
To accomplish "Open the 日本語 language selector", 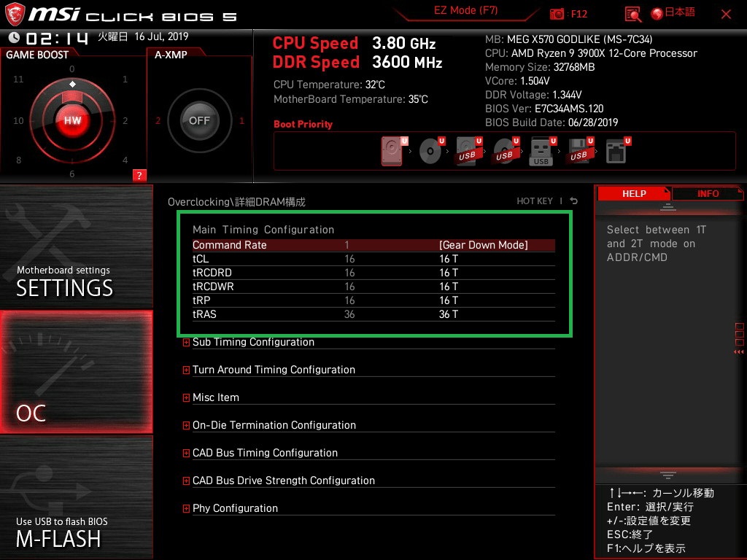I will 680,13.
